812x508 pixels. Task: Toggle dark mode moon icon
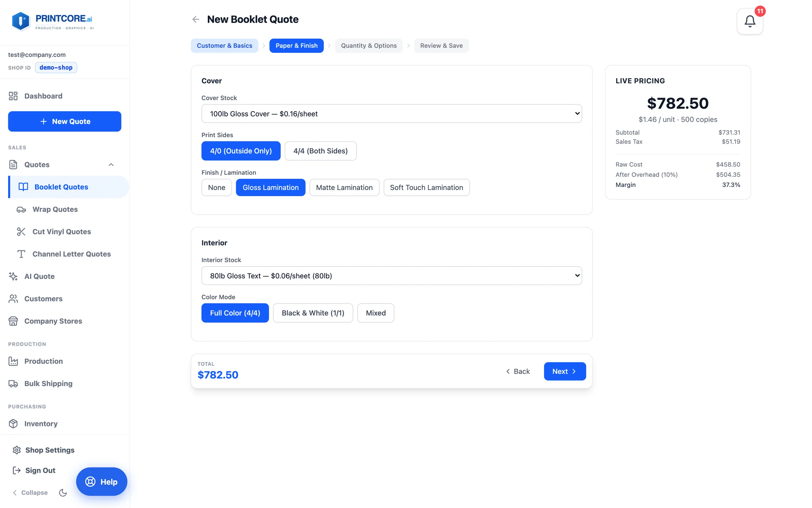(63, 493)
